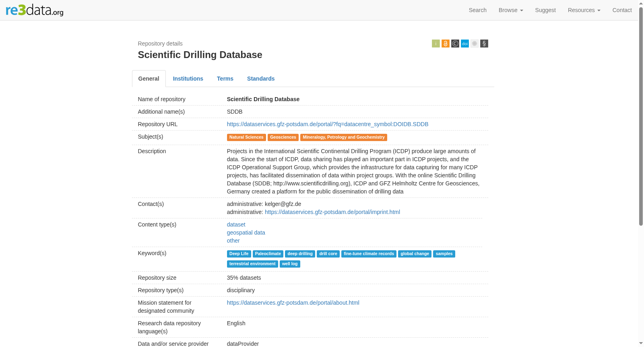Click the deep drilling keyword tag
Viewport: 644px width, 347px height.
(300, 254)
